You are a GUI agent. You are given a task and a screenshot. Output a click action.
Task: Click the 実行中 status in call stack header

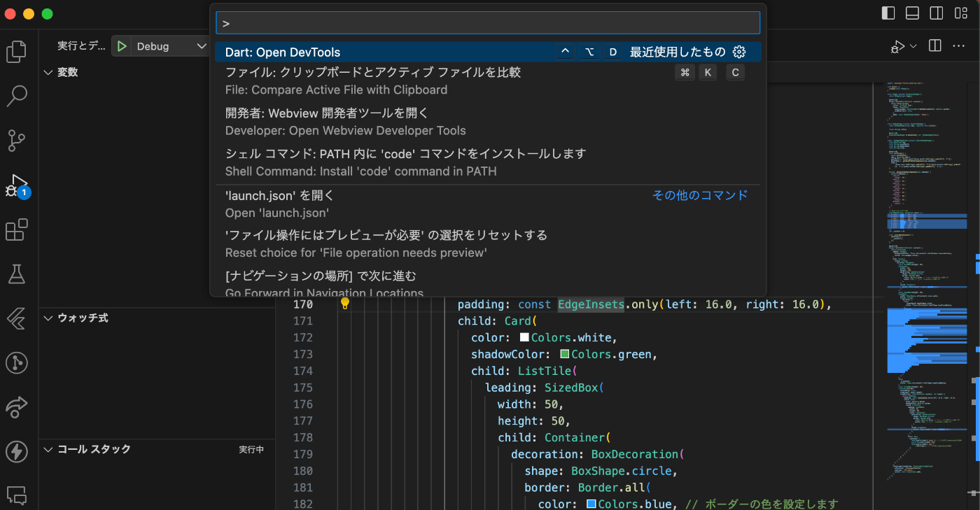click(x=251, y=449)
